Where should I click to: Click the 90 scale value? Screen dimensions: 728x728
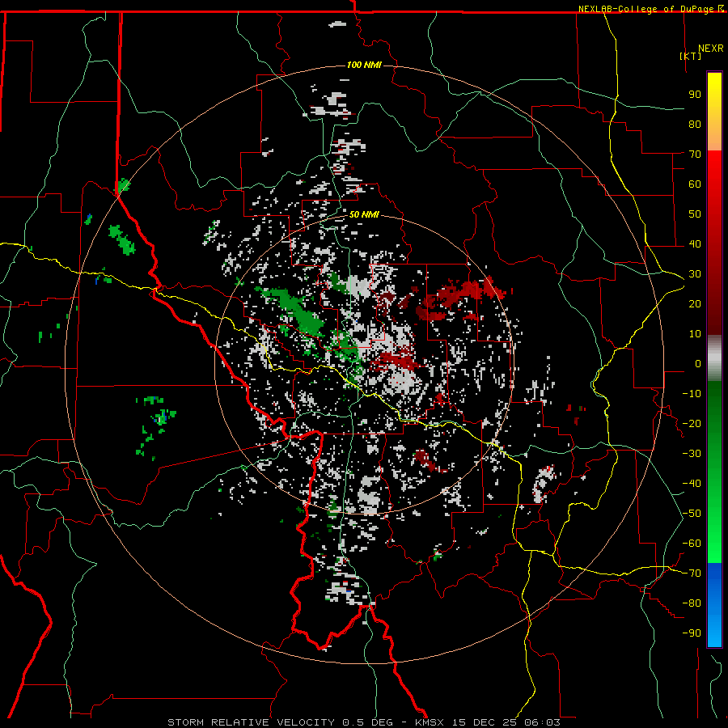coord(695,95)
